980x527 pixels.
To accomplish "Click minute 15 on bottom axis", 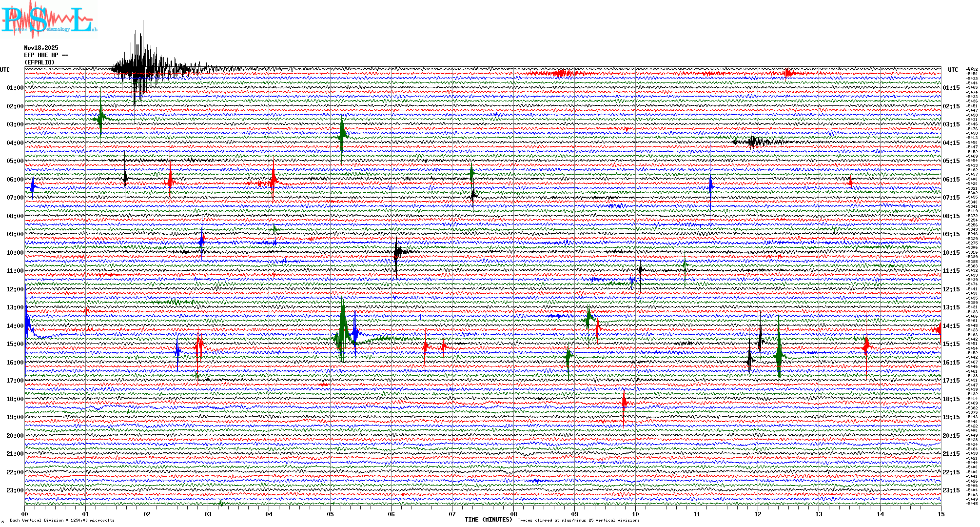I will tap(941, 514).
